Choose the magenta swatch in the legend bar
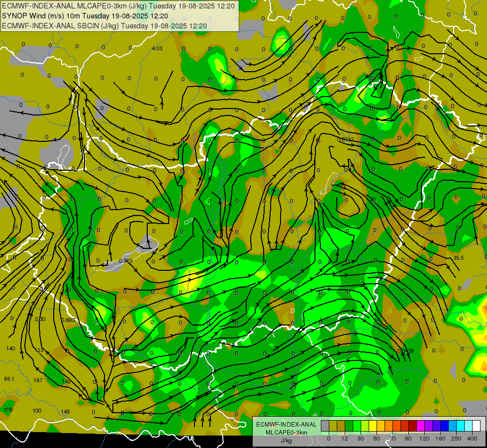Screen dimensions: 487x448 [421, 426]
